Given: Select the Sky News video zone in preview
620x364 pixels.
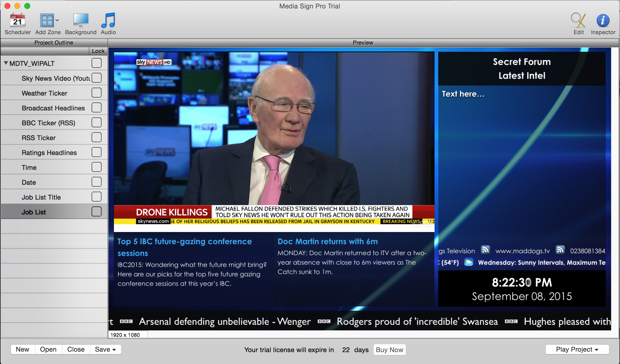Looking at the screenshot, I should (x=274, y=142).
